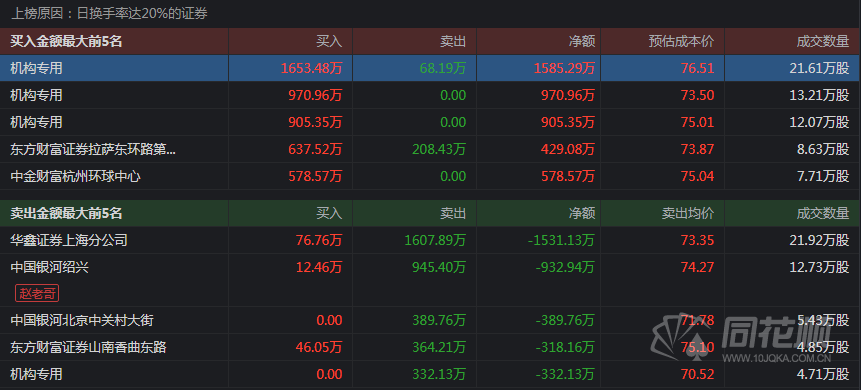The image size is (861, 390).
Task: Click 净额 header in sell table
Action: (582, 213)
